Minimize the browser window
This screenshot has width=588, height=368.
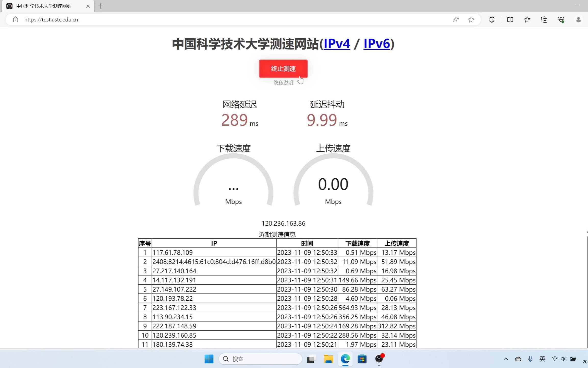[577, 6]
